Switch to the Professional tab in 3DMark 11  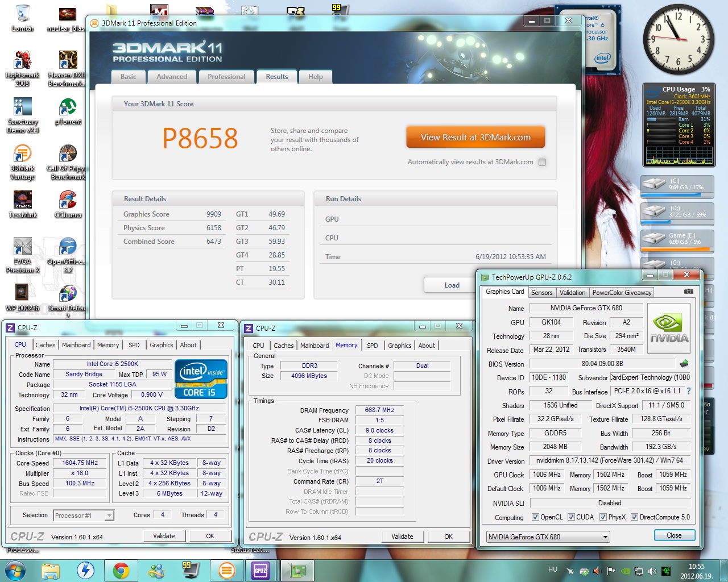coord(226,77)
